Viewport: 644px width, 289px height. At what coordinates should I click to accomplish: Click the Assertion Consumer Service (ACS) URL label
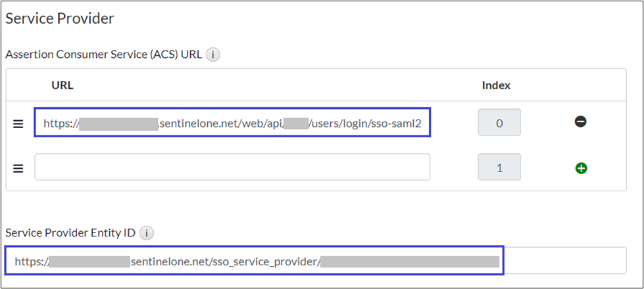pos(103,55)
